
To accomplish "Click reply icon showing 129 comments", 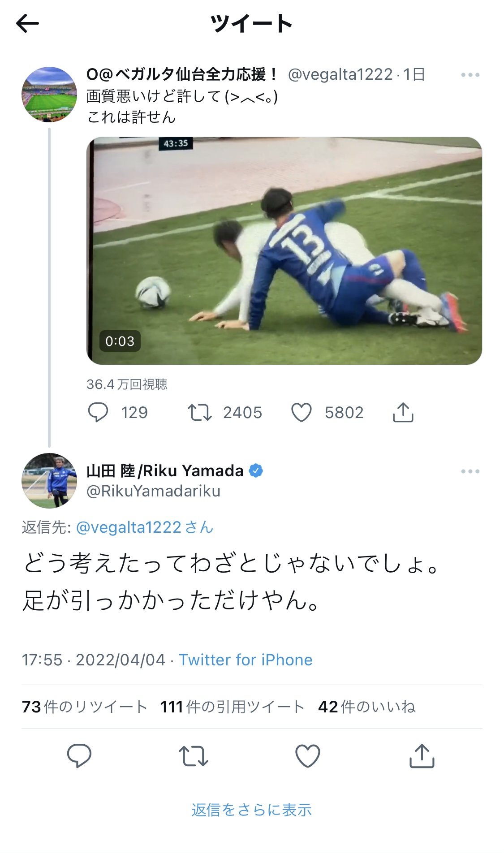I will (98, 412).
